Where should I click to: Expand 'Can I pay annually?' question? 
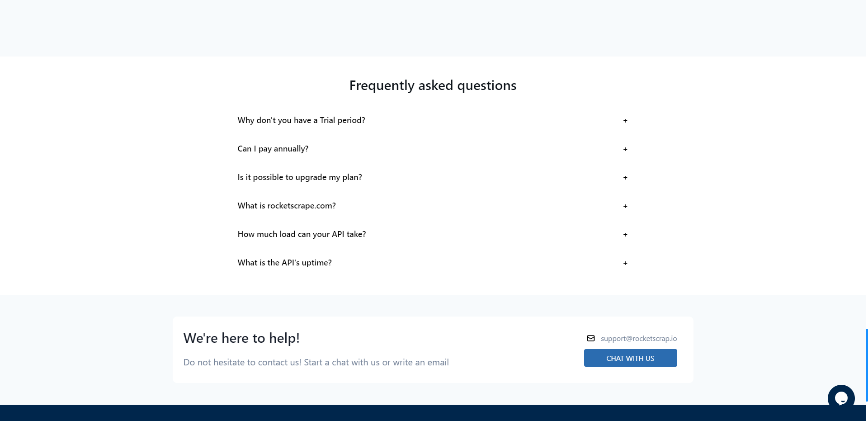pos(433,149)
